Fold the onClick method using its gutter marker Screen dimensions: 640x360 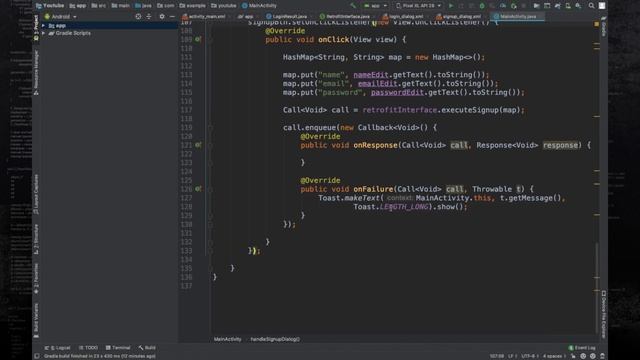pos(211,40)
